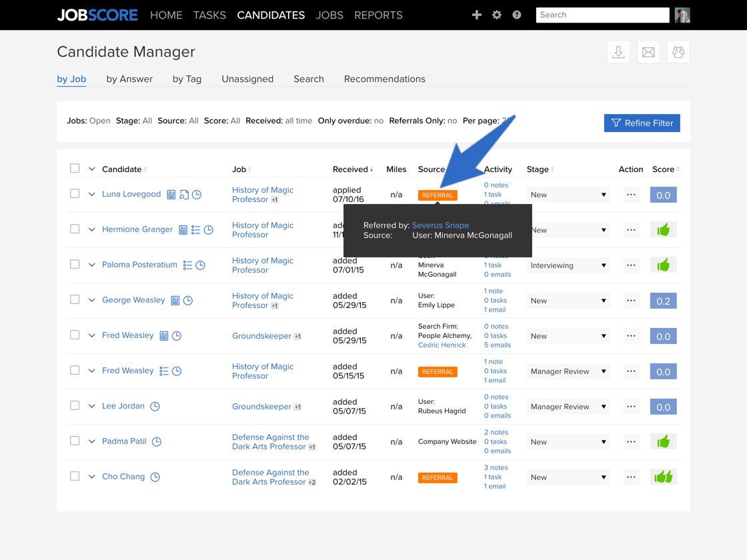Viewport: 747px width, 560px height.
Task: Click Hermione Granger's clock history icon
Action: [x=209, y=230]
